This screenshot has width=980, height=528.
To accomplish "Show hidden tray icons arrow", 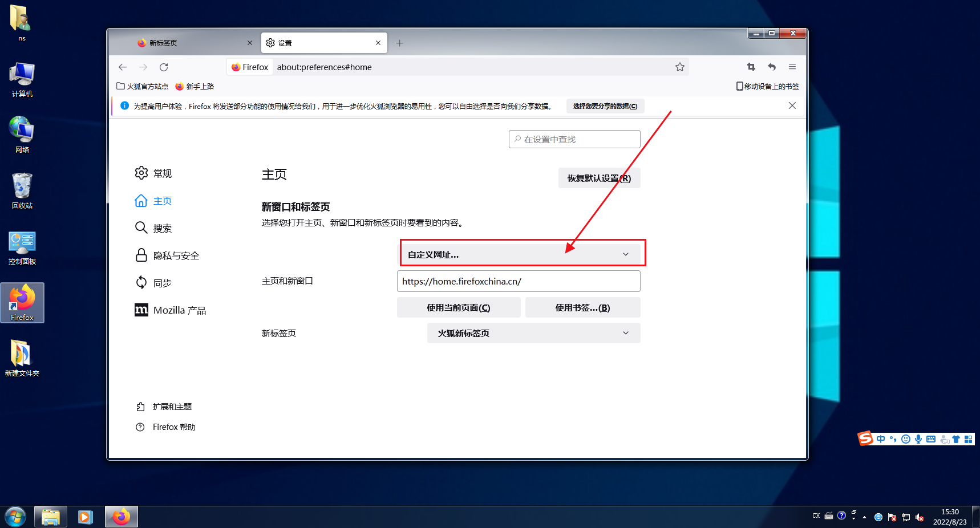I will pyautogui.click(x=865, y=517).
